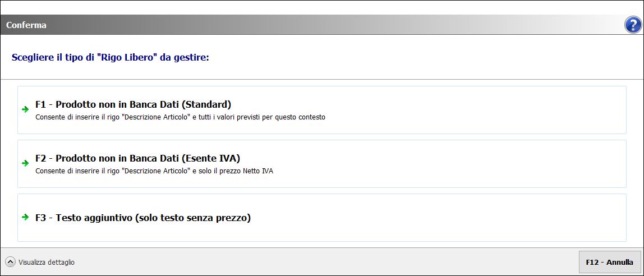Expand the "Visualizza dettaglio" label
644x276 pixels.
click(46, 262)
